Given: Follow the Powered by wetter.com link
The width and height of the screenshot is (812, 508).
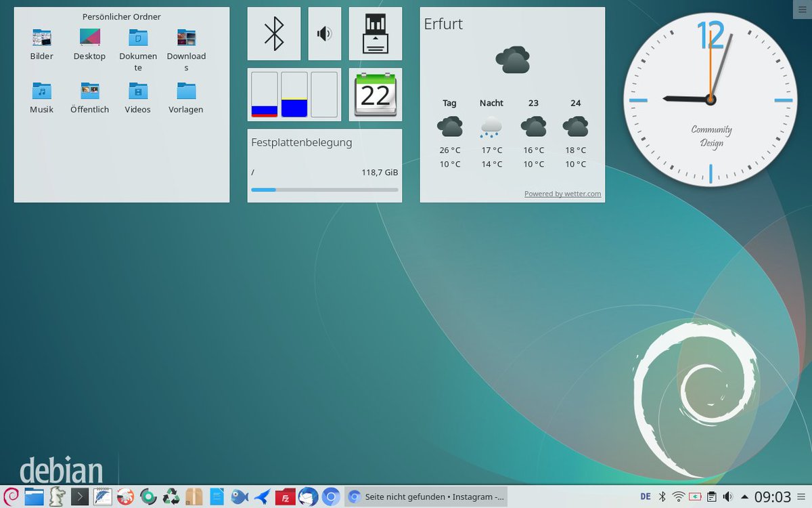Looking at the screenshot, I should 563,194.
